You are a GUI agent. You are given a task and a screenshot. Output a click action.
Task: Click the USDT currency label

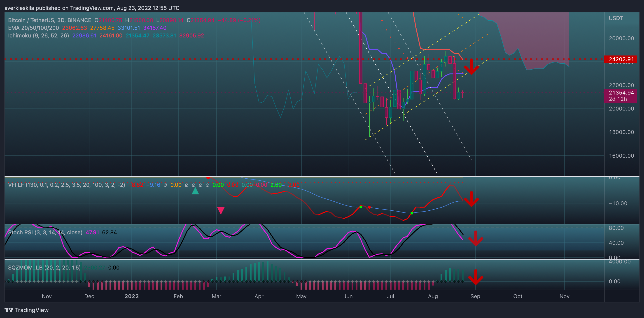click(616, 18)
